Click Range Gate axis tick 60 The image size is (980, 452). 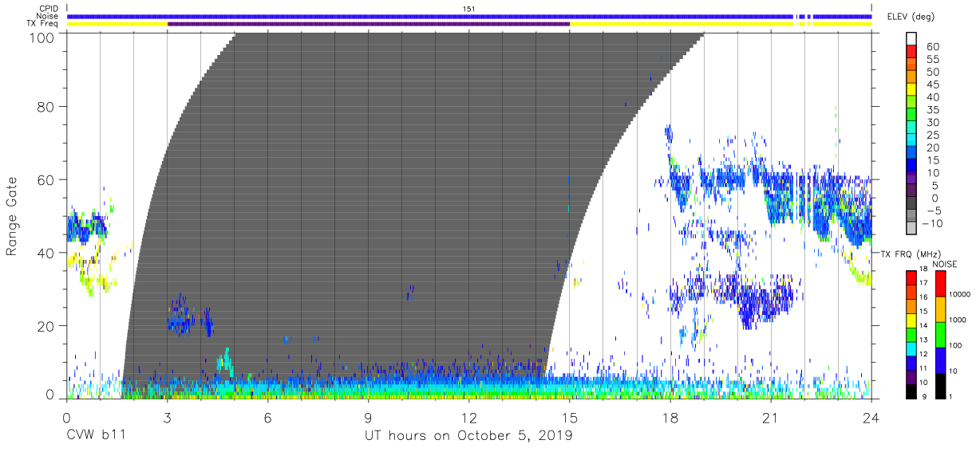pyautogui.click(x=47, y=180)
